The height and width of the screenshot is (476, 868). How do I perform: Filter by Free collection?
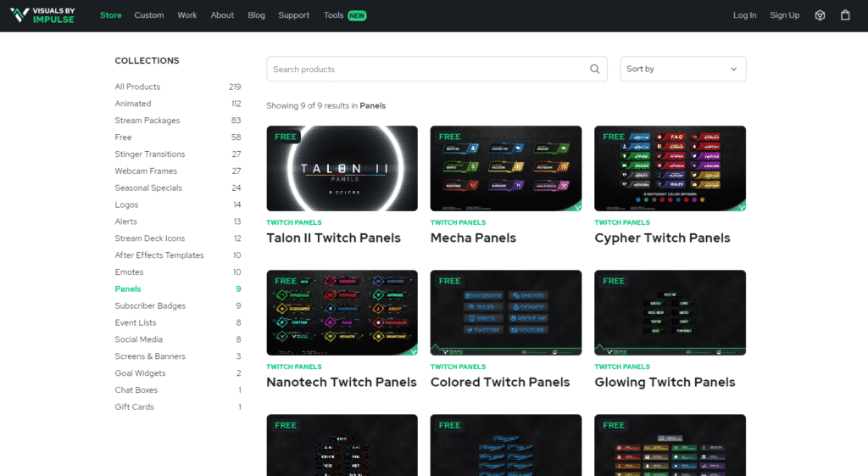[x=123, y=137]
